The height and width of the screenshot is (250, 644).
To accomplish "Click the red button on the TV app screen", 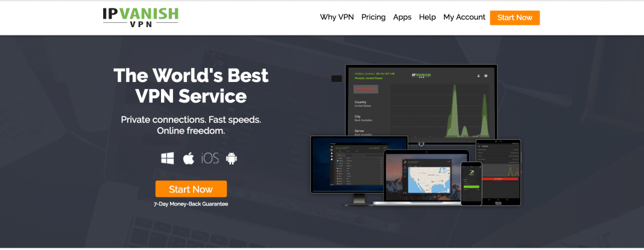I will pyautogui.click(x=366, y=89).
